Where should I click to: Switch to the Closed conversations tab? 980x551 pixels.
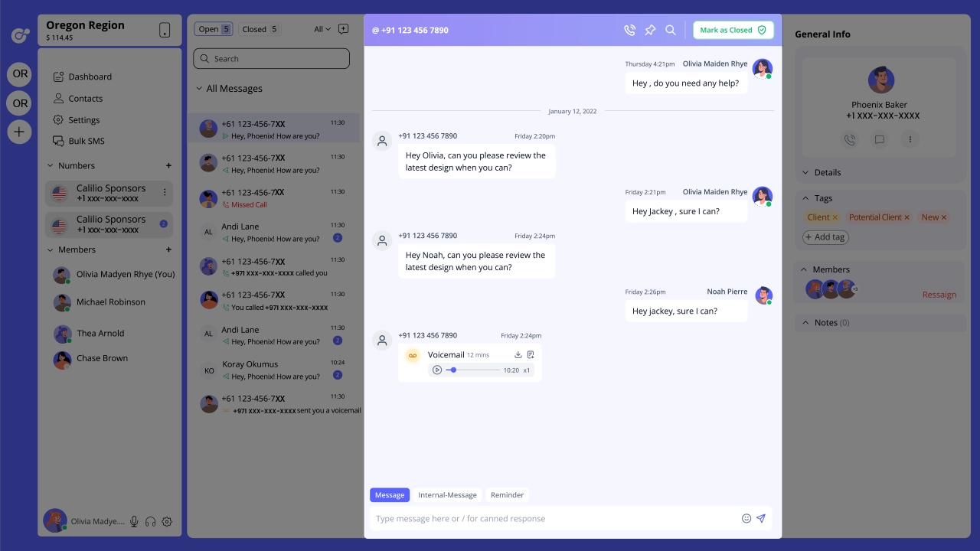[x=260, y=29]
